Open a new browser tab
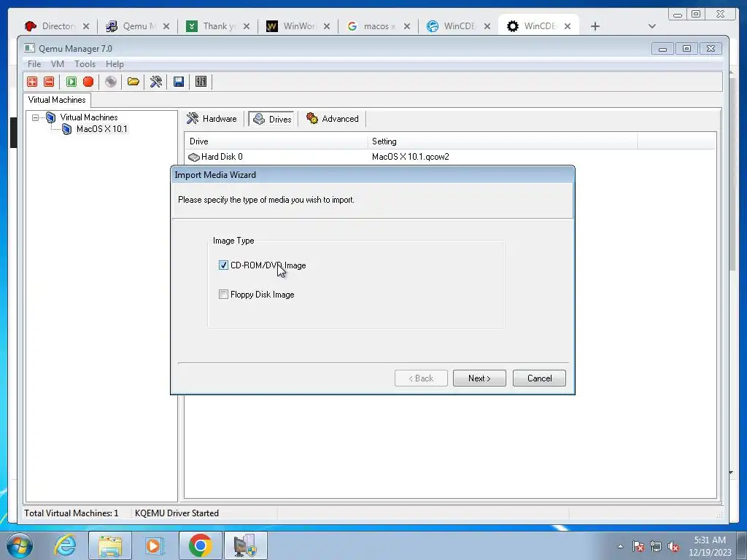This screenshot has height=560, width=747. coord(595,26)
